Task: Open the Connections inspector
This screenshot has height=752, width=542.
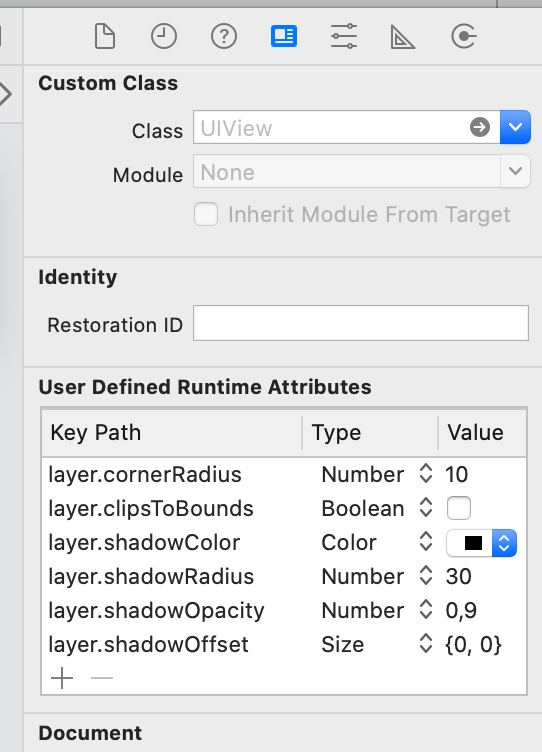Action: (464, 36)
